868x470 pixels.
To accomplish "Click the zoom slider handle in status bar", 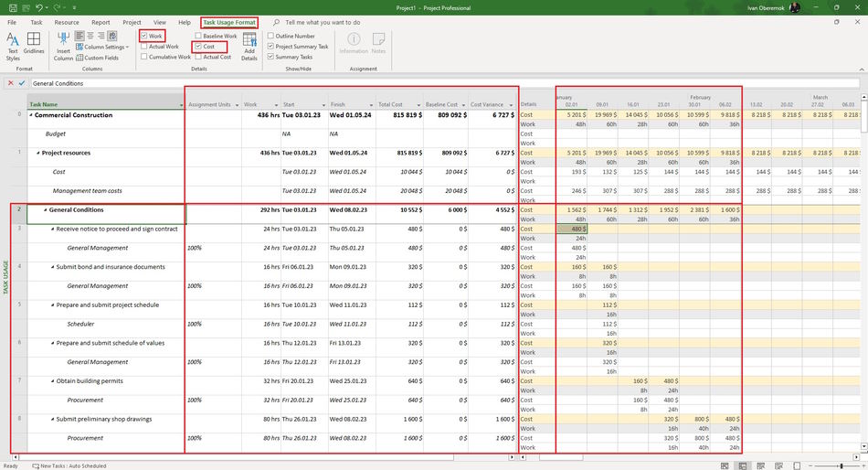I will click(842, 466).
